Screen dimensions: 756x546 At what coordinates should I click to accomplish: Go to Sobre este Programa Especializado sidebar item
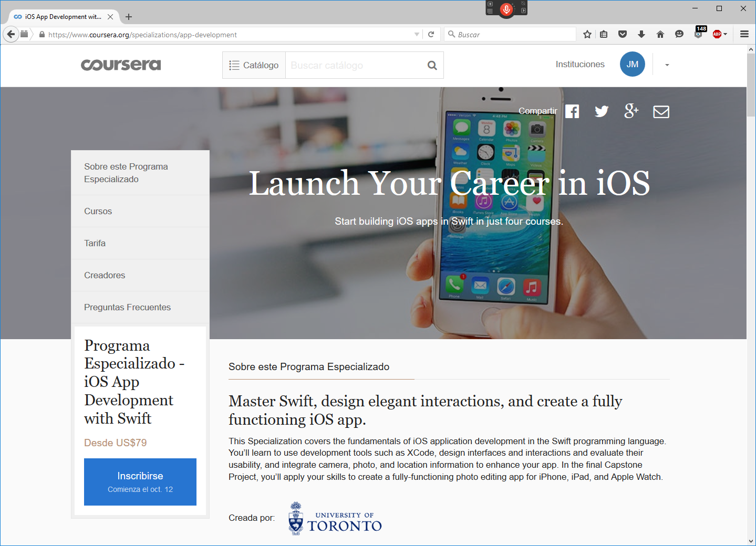140,173
